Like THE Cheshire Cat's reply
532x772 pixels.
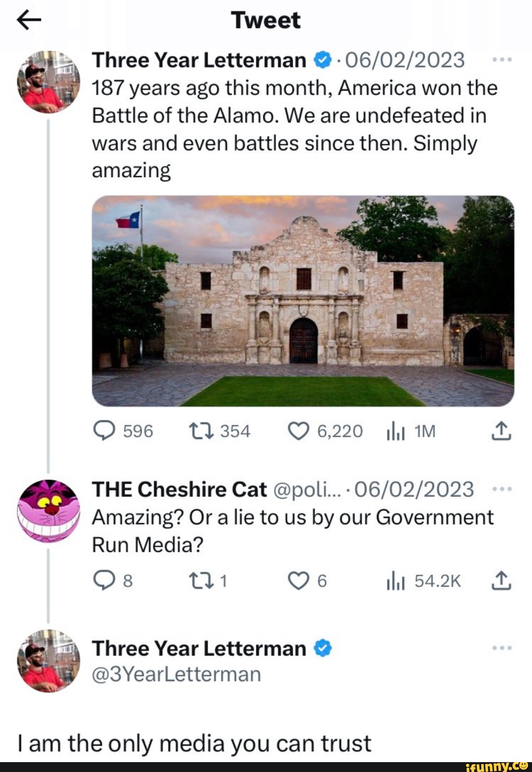pyautogui.click(x=299, y=581)
